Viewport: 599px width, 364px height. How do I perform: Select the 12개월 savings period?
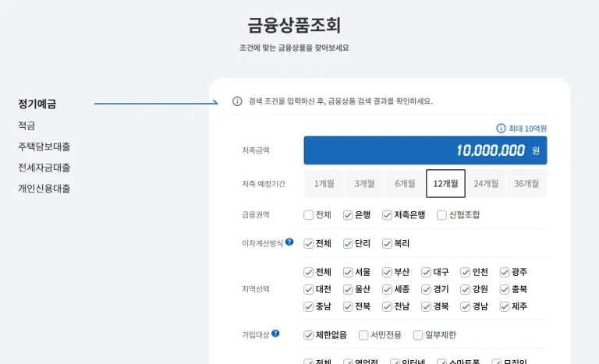click(445, 184)
